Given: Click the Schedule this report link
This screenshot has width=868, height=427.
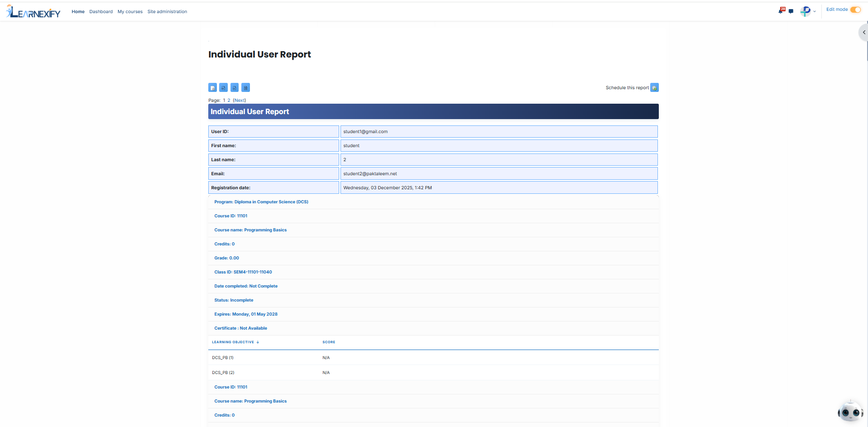Looking at the screenshot, I should point(627,88).
